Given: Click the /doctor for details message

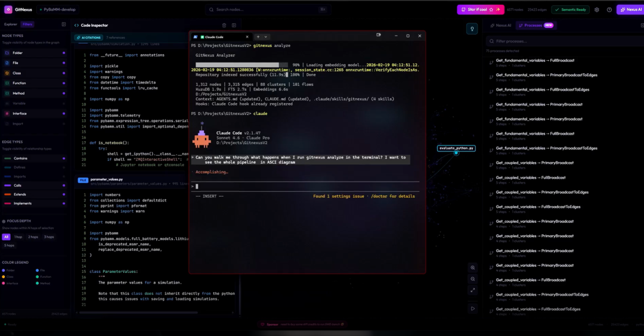Looking at the screenshot, I should (392, 196).
